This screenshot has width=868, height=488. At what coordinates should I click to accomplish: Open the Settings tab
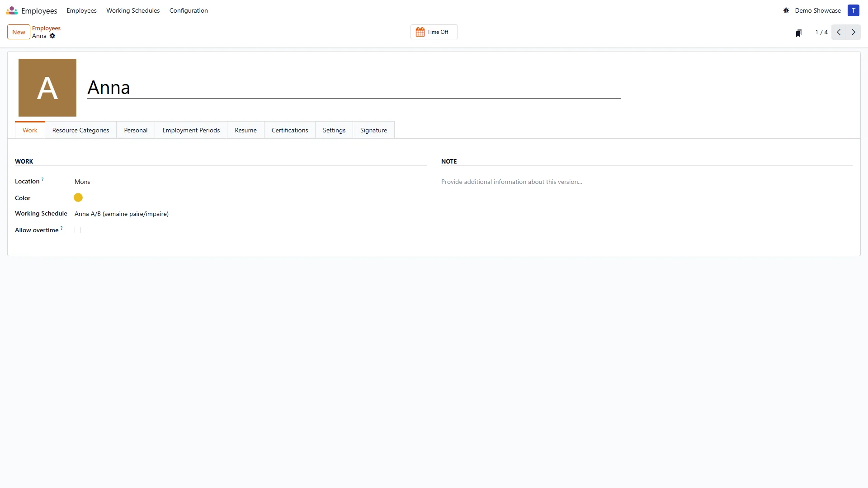coord(334,130)
